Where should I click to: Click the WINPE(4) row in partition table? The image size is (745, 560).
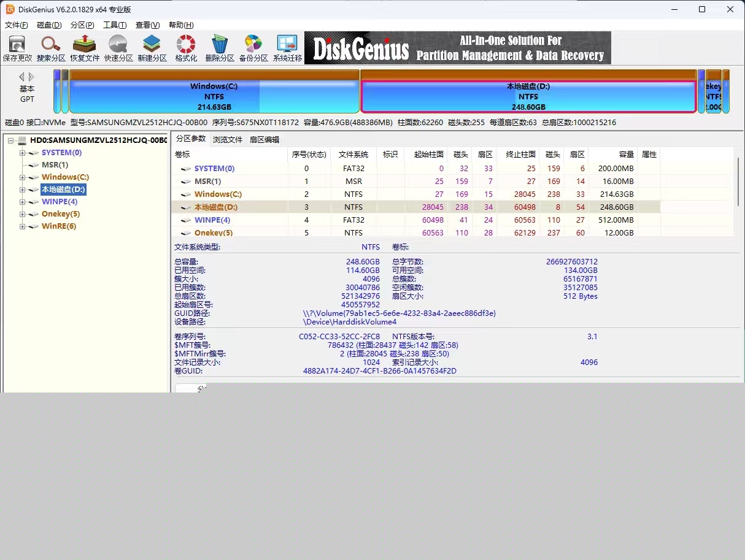pos(416,220)
